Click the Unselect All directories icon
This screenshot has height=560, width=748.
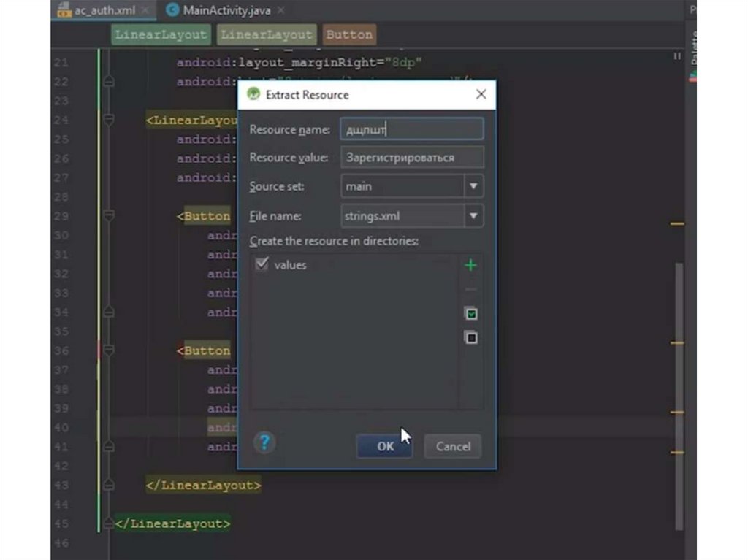click(471, 337)
